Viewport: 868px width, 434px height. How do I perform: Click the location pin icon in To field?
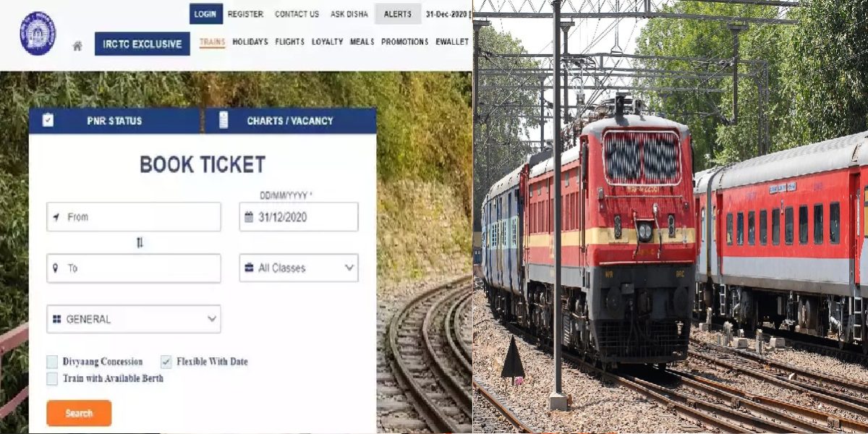click(55, 268)
